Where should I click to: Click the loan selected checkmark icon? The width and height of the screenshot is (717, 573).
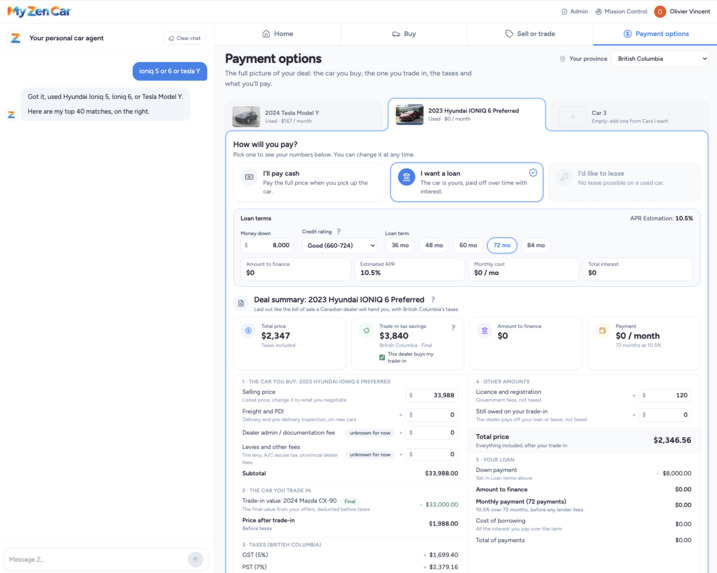coord(533,173)
